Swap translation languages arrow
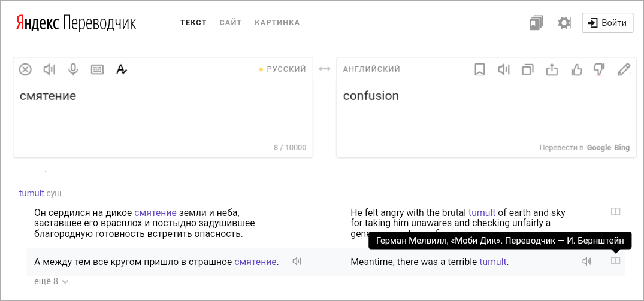 325,69
